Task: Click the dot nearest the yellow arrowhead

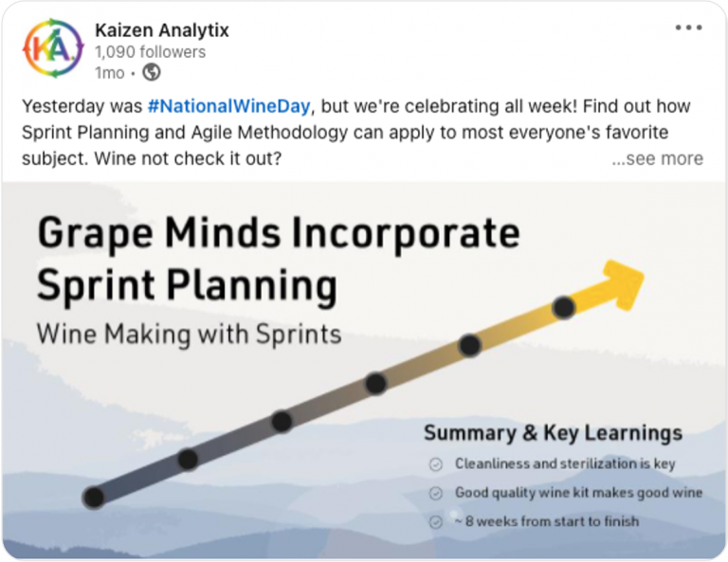Action: point(564,307)
